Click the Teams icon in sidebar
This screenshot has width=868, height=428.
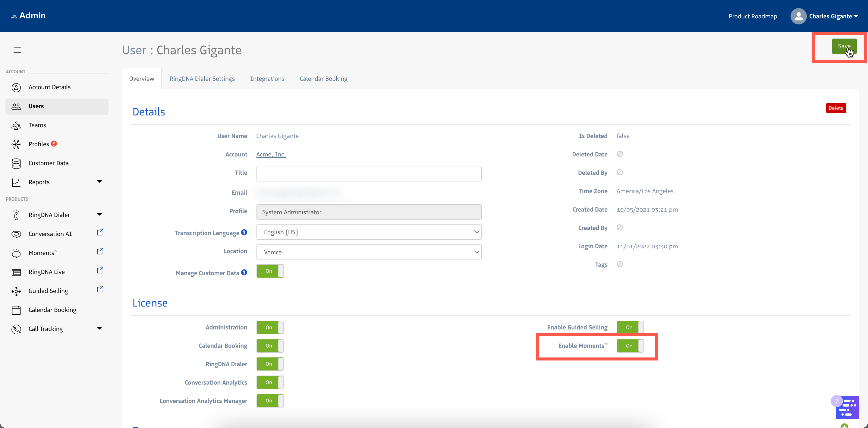(16, 125)
